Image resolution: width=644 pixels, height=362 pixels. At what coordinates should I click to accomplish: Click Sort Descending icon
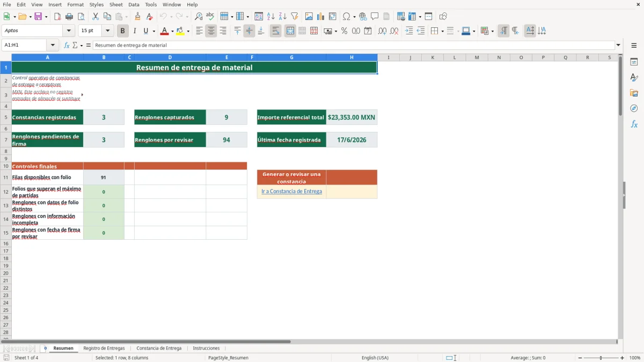tap(283, 17)
